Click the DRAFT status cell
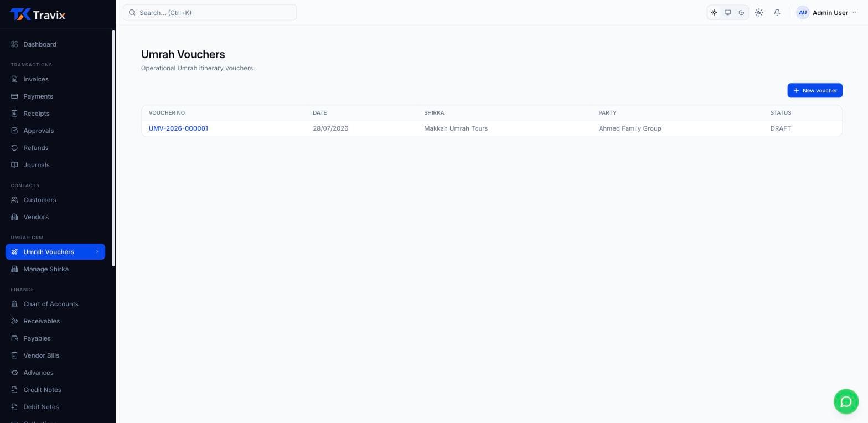Viewport: 868px width, 423px height. point(781,128)
